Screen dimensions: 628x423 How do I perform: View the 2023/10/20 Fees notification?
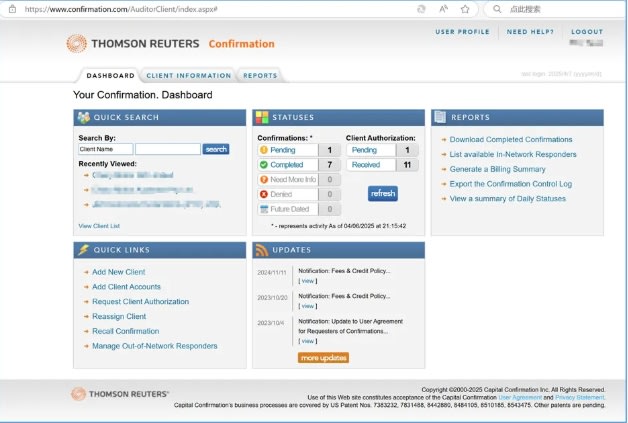point(308,306)
